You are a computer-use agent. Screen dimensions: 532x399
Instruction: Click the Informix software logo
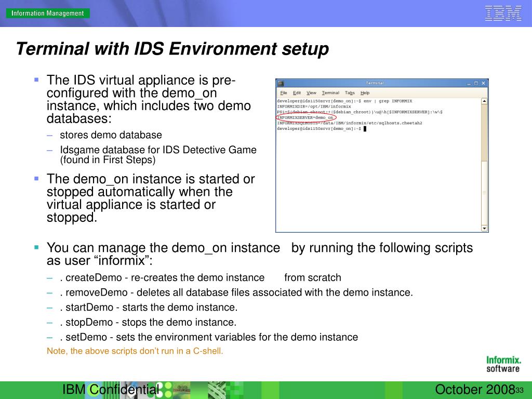[503, 364]
